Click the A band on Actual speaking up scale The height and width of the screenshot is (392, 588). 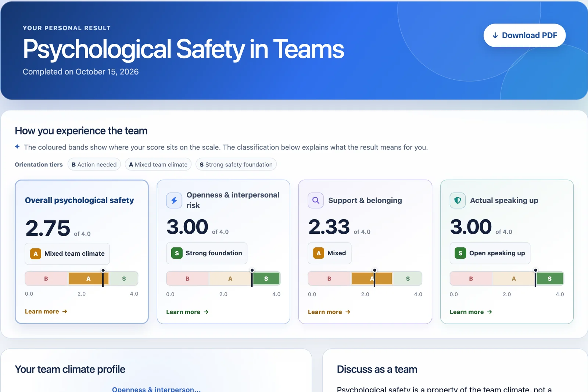click(x=514, y=278)
